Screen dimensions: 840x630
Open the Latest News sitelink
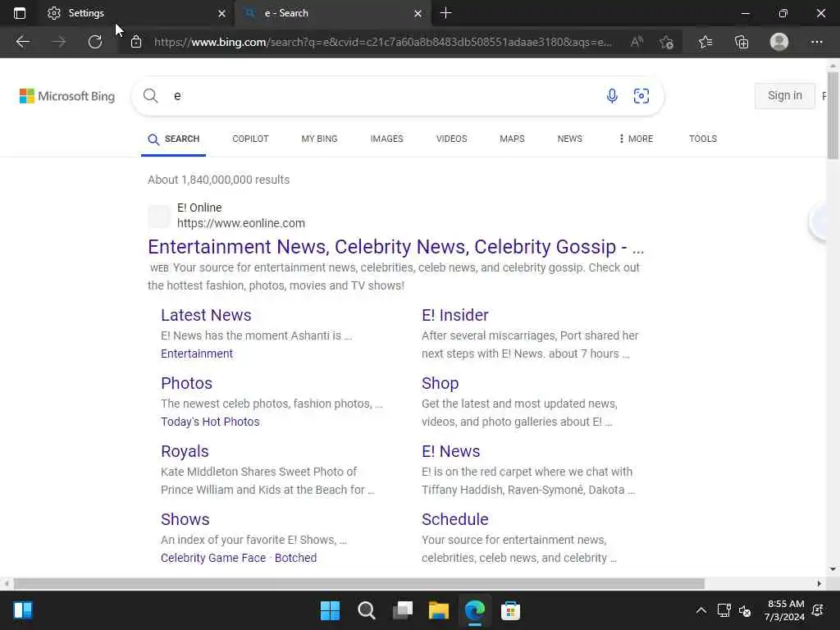pyautogui.click(x=206, y=315)
